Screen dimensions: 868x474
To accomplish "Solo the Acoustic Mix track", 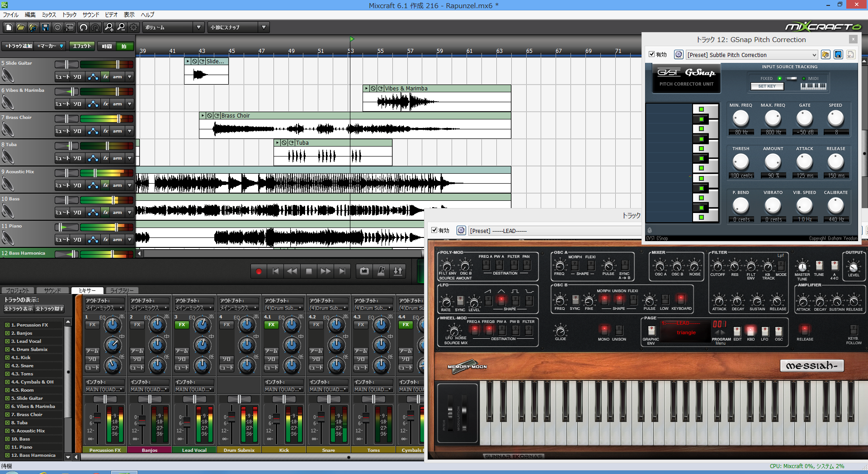I will click(x=77, y=185).
